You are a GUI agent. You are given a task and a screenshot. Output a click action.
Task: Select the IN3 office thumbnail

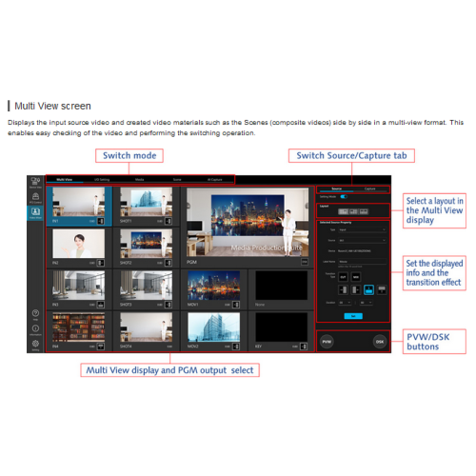pos(79,286)
